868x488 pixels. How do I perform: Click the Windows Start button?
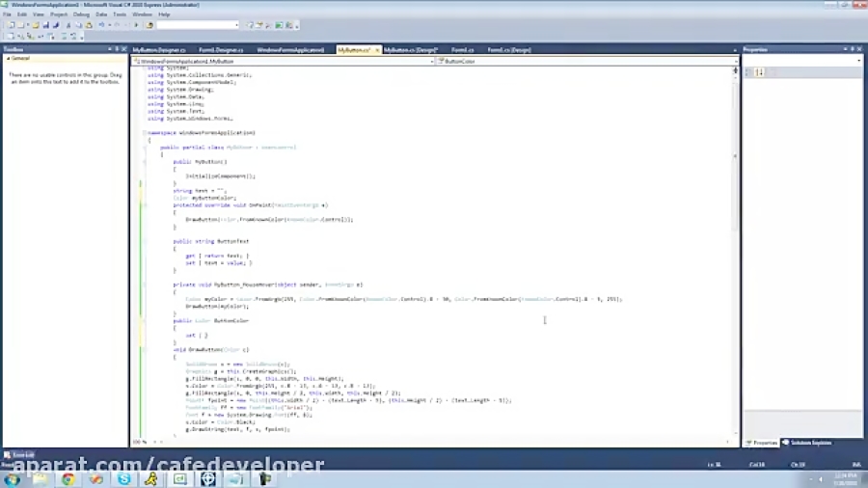click(13, 479)
